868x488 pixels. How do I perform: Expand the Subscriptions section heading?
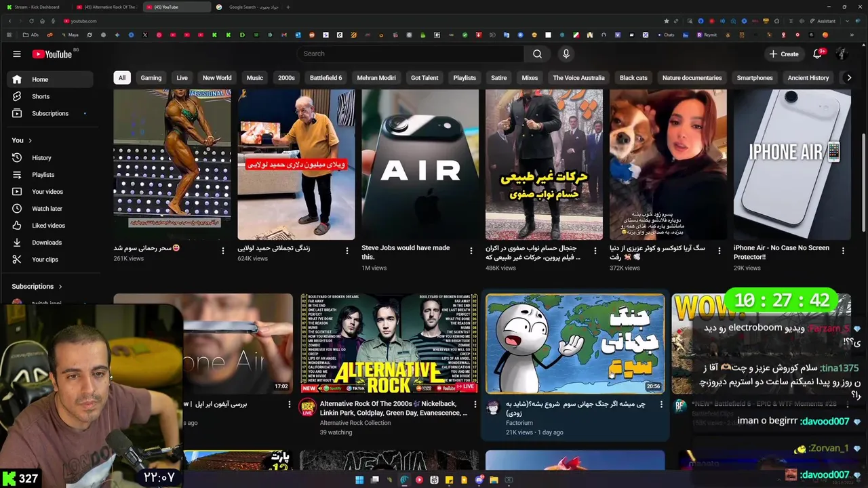click(x=37, y=287)
